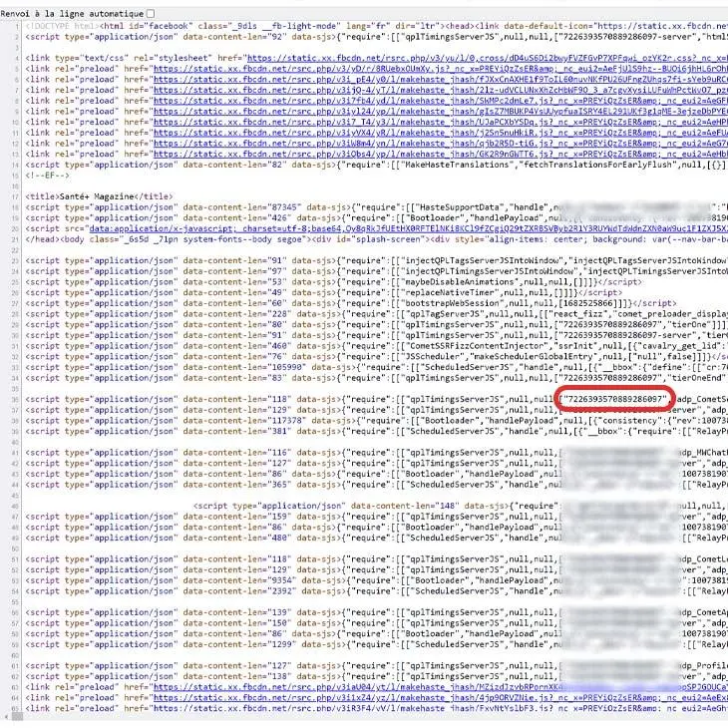This screenshot has width=728, height=728.
Task: Click the data-content-len value "9354"
Action: [284, 580]
